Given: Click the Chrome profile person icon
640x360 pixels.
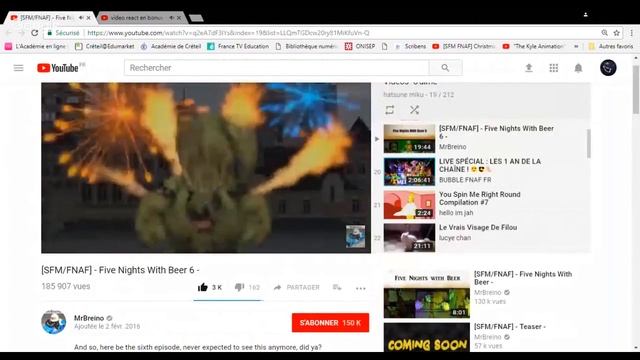Looking at the screenshot, I should coord(585,15).
